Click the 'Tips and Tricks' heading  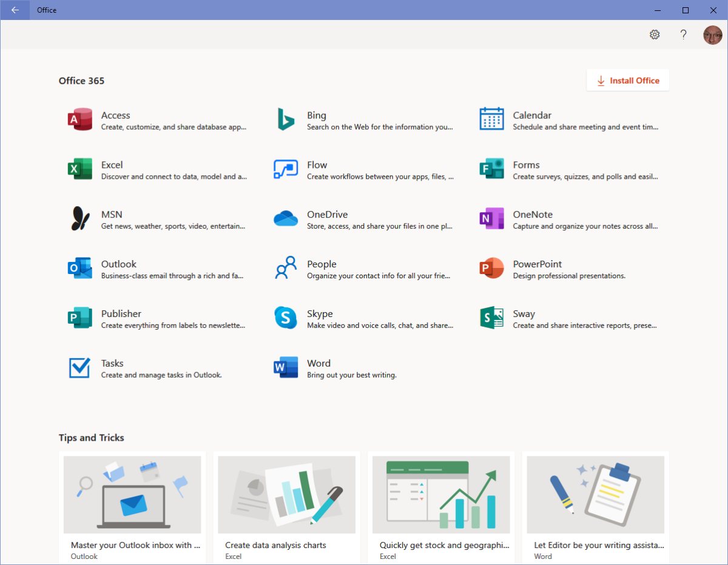coord(92,438)
